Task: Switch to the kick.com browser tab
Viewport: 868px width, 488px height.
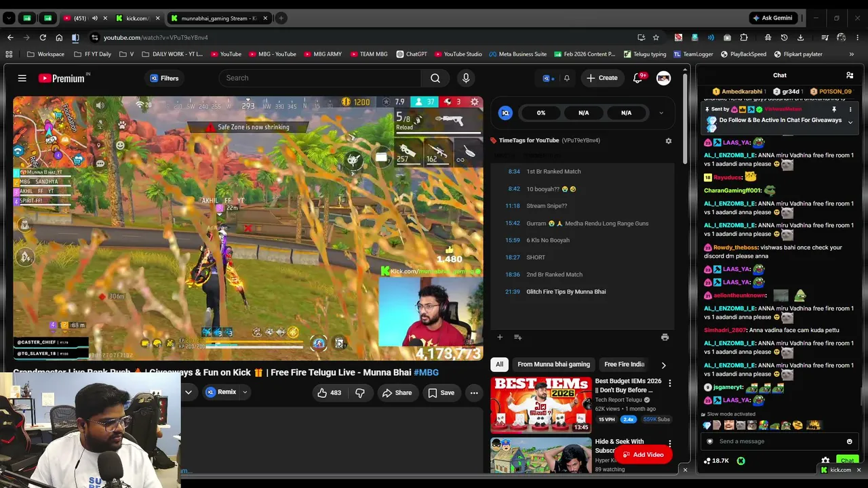Action: [x=138, y=18]
